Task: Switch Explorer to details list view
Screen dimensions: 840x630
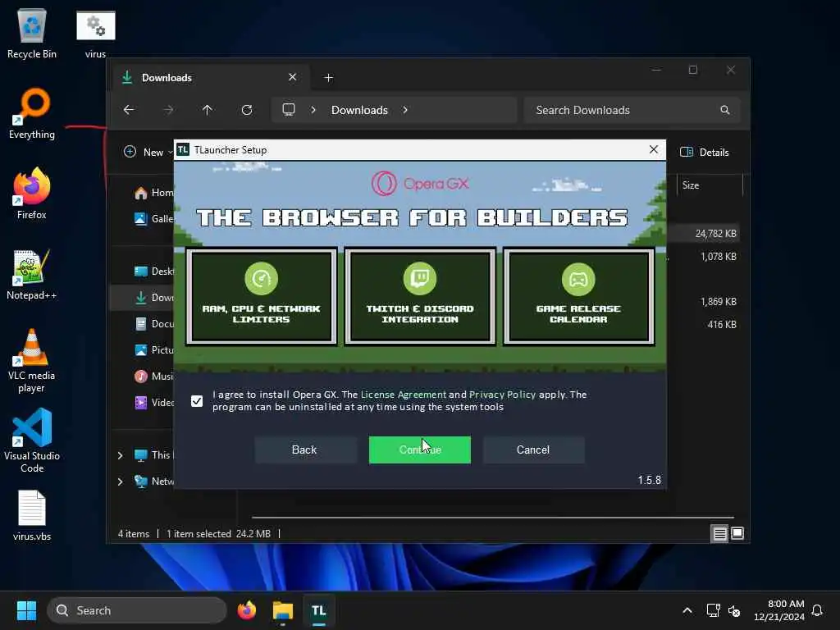Action: click(x=719, y=533)
